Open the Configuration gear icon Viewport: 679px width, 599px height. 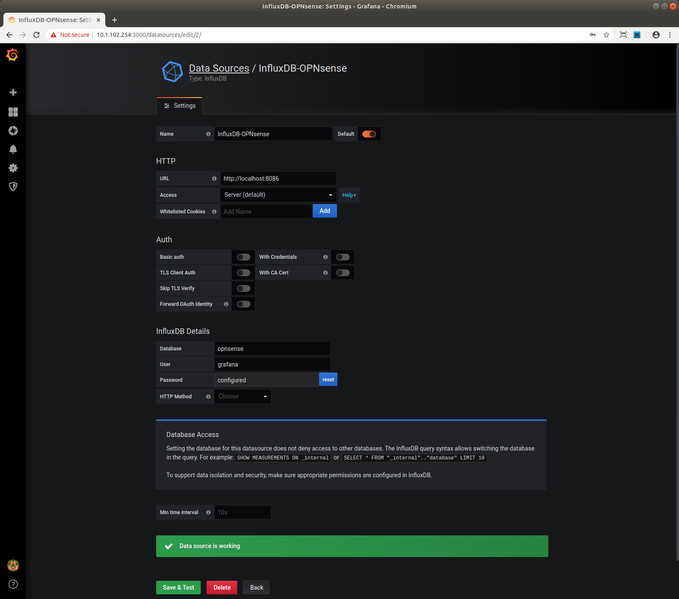click(13, 168)
